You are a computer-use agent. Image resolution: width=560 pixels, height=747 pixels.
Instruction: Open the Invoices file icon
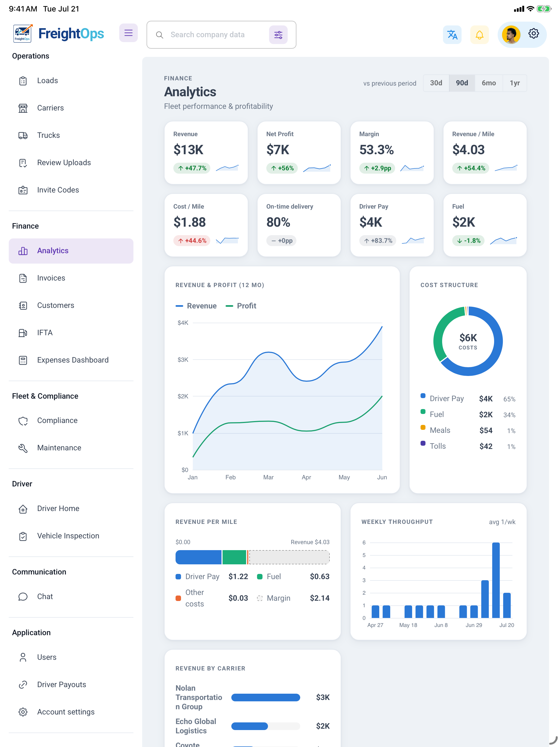coord(23,278)
